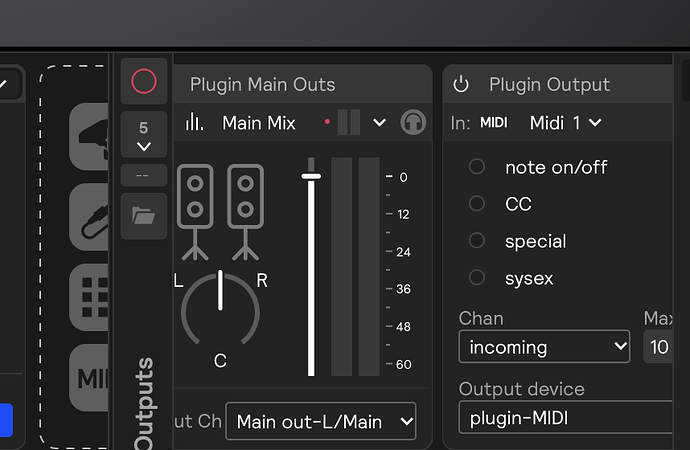The image size is (690, 450).
Task: Open the Chan incoming dropdown
Action: tap(544, 348)
